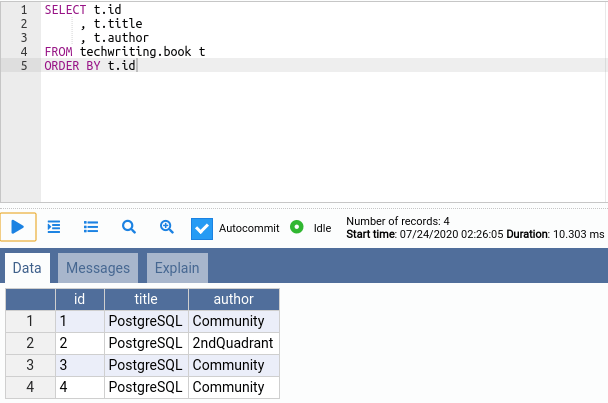Click the green Idle status indicator
608x403 pixels.
tap(297, 227)
